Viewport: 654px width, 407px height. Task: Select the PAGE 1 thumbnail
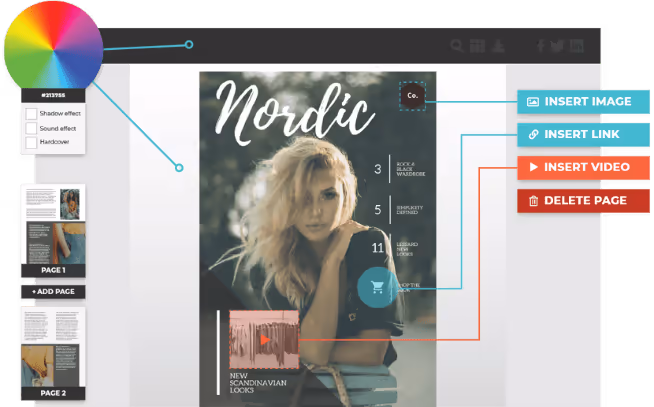[x=53, y=230]
